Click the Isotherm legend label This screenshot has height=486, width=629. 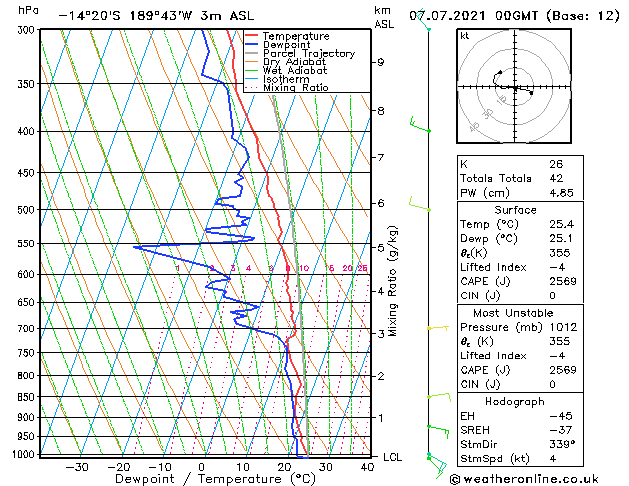tap(286, 79)
